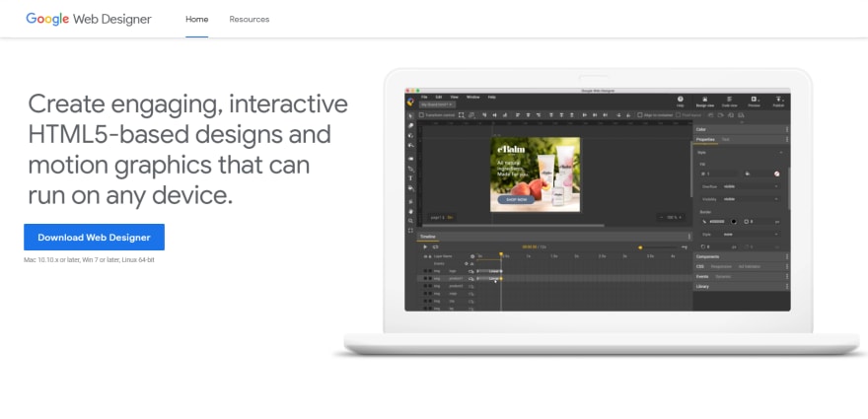Enable the Fluid layout checkbox
Image resolution: width=868 pixels, height=419 pixels.
point(679,115)
